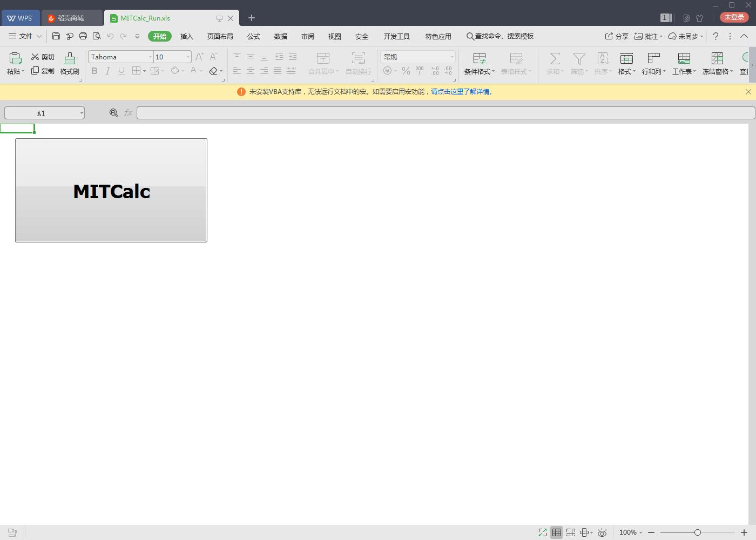Click the MITCalc button
Viewport: 756px width, 540px height.
coord(111,190)
